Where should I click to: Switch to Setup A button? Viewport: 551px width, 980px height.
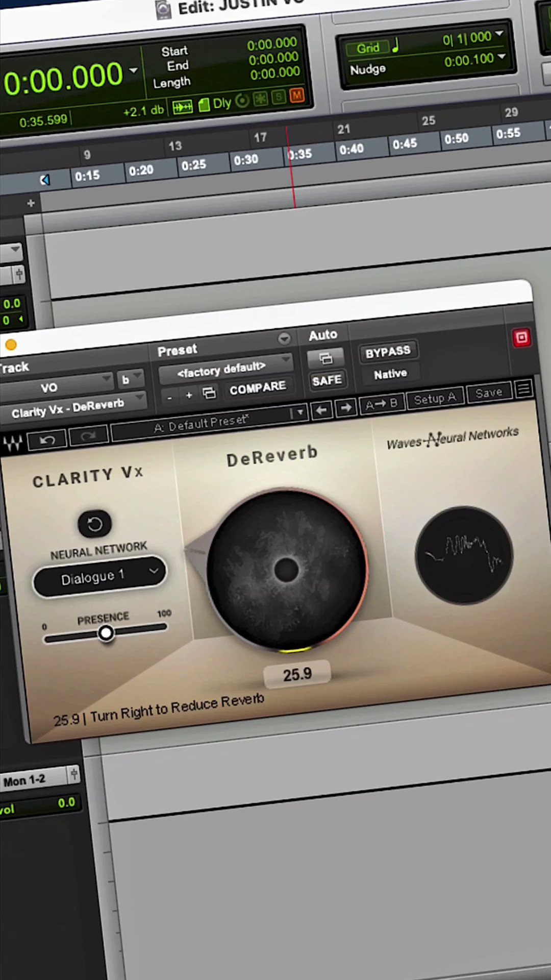tap(435, 398)
